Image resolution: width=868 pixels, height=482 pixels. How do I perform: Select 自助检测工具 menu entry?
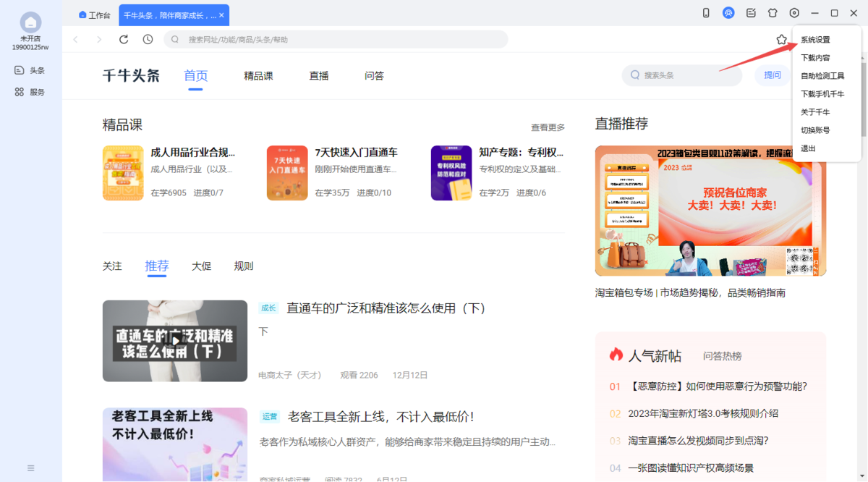click(x=822, y=76)
